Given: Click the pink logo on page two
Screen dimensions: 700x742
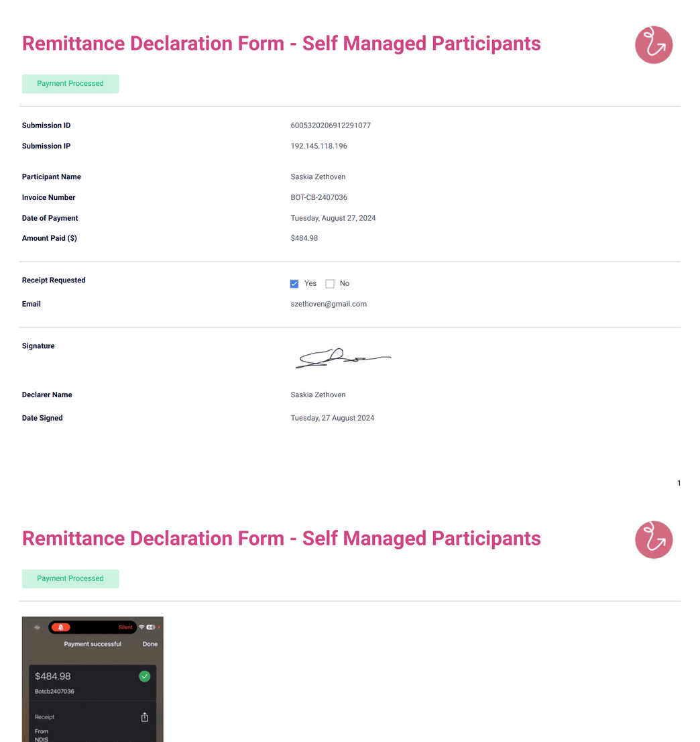Looking at the screenshot, I should pos(654,540).
